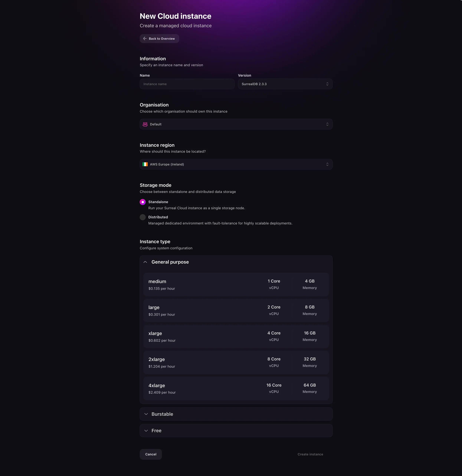Click the Version selector up-down arrows
This screenshot has height=476, width=462.
pyautogui.click(x=327, y=84)
